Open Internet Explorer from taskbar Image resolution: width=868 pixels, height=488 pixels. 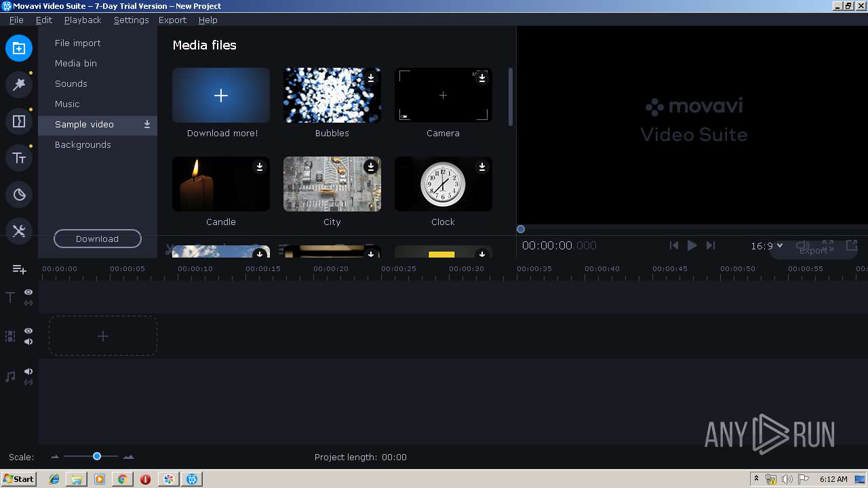tap(54, 479)
